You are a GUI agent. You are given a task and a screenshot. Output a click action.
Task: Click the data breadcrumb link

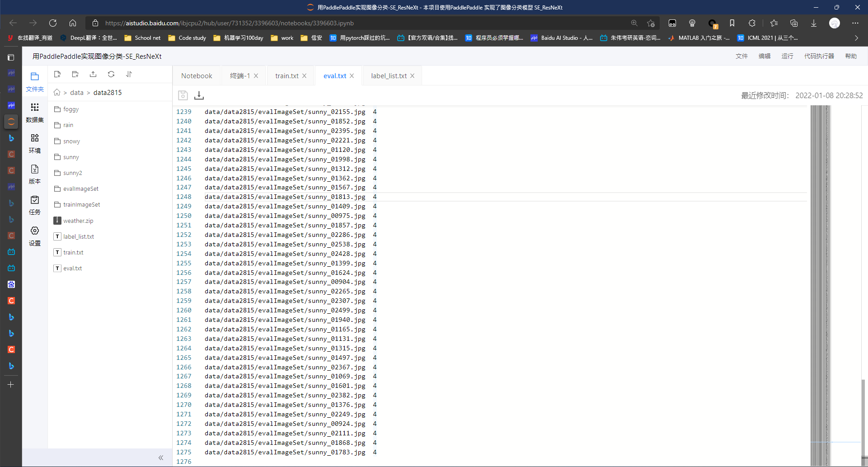[x=77, y=92]
